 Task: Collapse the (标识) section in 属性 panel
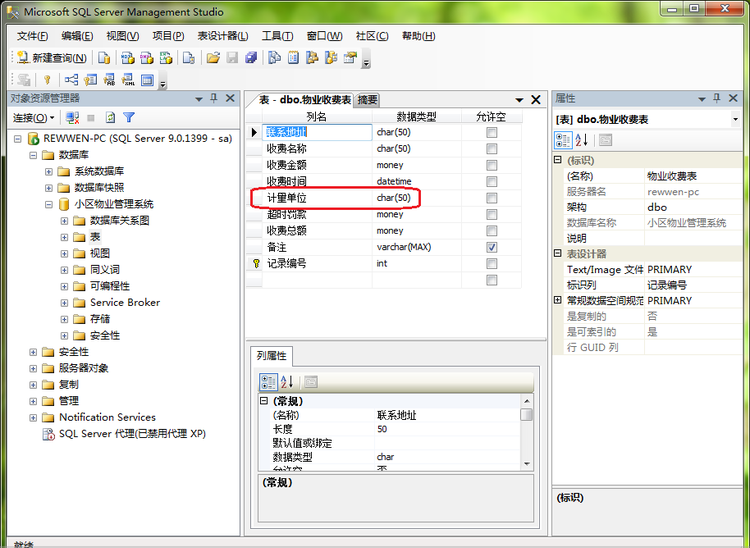(558, 160)
